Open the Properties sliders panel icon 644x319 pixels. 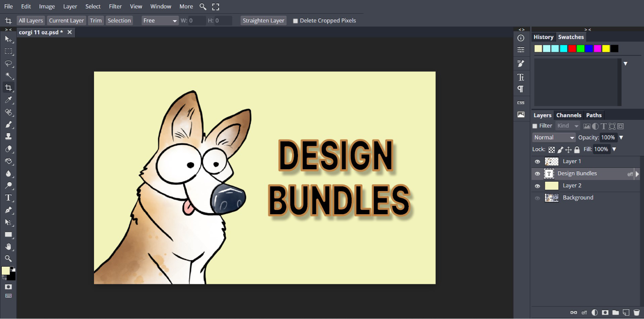coord(521,50)
